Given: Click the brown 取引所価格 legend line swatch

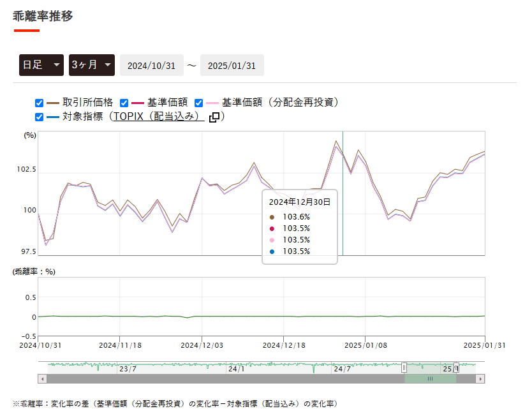Looking at the screenshot, I should pos(53,103).
